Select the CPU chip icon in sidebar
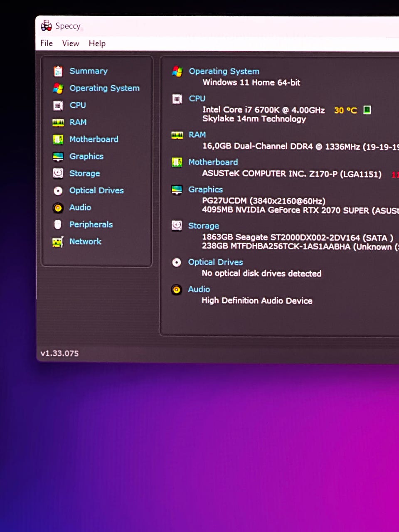Image resolution: width=399 pixels, height=532 pixels. click(x=58, y=106)
